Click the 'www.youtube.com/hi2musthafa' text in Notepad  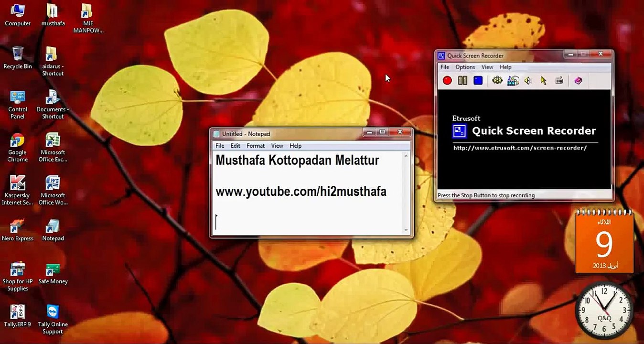tap(301, 192)
